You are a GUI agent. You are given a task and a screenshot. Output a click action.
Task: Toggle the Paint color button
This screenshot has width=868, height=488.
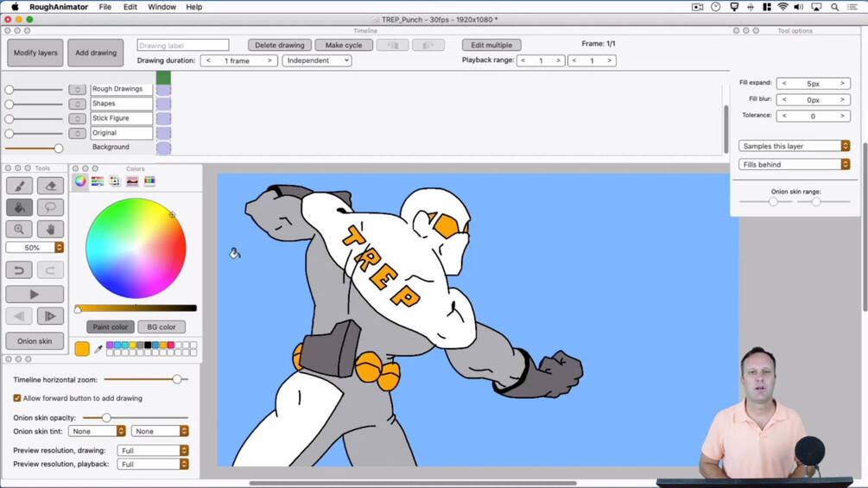(x=111, y=327)
